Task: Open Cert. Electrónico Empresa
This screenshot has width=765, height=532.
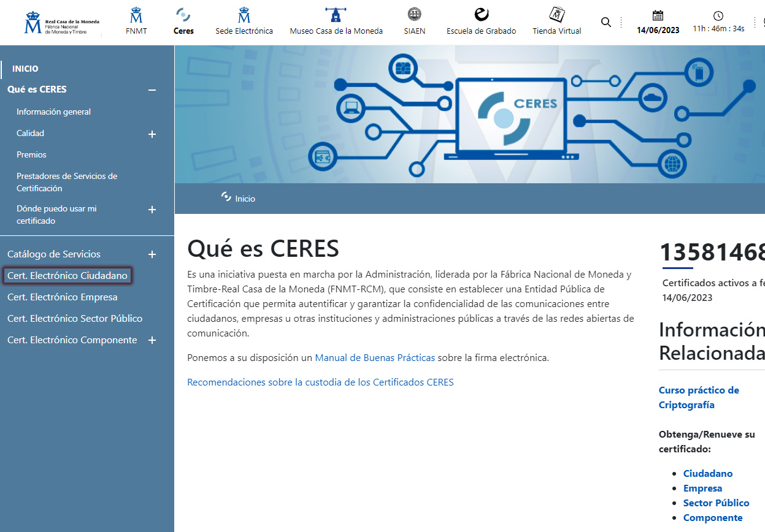Action: [62, 297]
